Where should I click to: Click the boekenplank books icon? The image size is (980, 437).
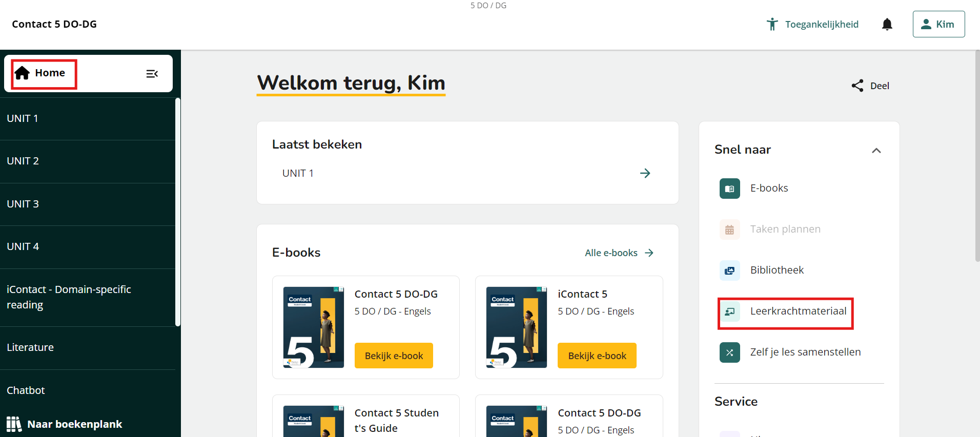click(x=14, y=424)
